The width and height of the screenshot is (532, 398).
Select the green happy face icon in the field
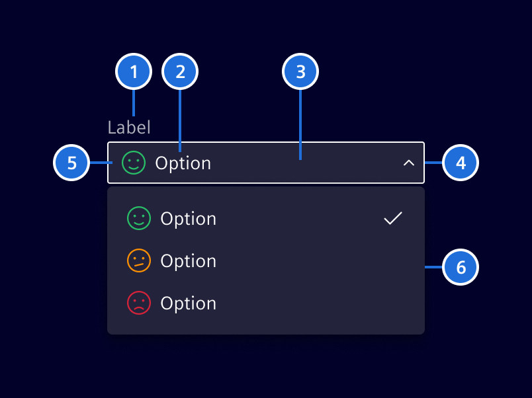(x=134, y=163)
